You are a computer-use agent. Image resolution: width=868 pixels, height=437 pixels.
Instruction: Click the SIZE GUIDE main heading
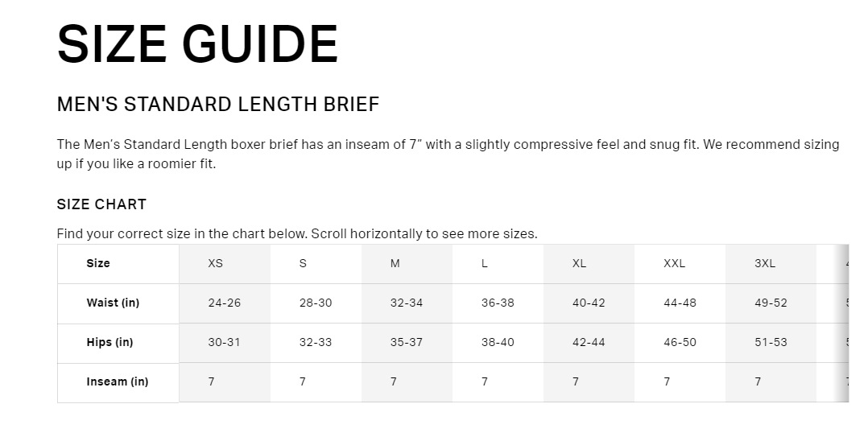pyautogui.click(x=197, y=44)
